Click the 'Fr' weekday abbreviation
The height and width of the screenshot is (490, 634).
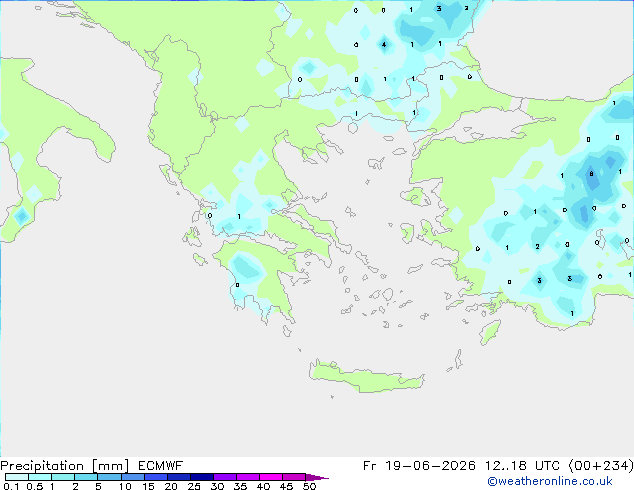369,466
